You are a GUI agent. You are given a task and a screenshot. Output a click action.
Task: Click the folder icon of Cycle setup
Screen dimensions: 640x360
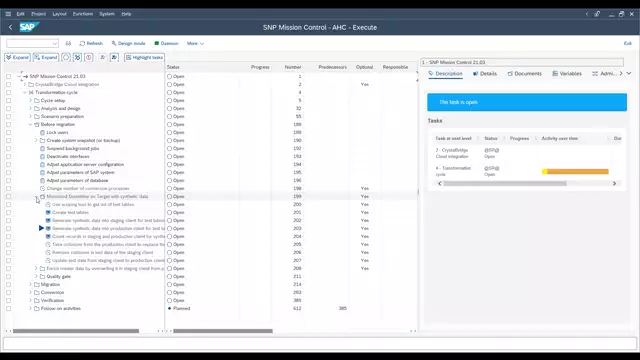click(x=37, y=100)
